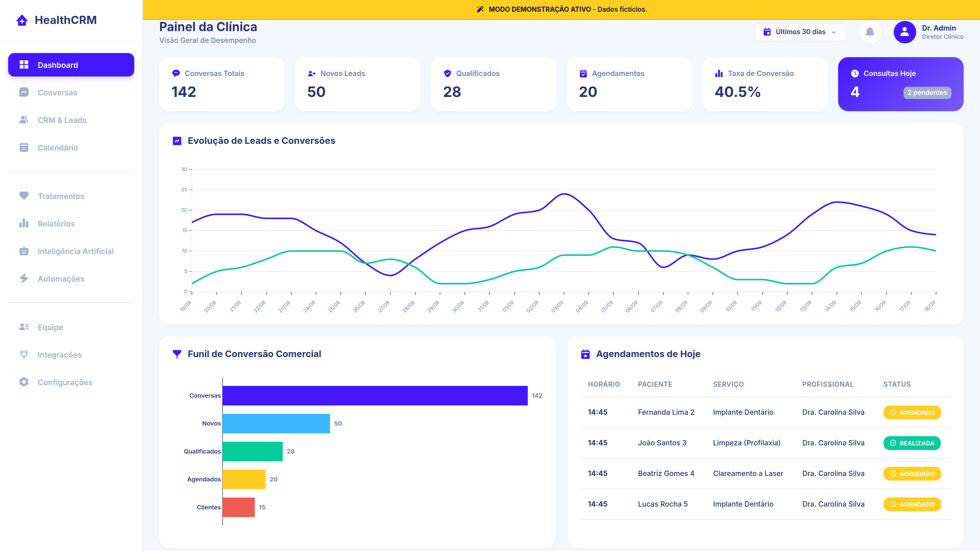Click REALIZADA status for João Santos 3
980x551 pixels.
coord(912,443)
